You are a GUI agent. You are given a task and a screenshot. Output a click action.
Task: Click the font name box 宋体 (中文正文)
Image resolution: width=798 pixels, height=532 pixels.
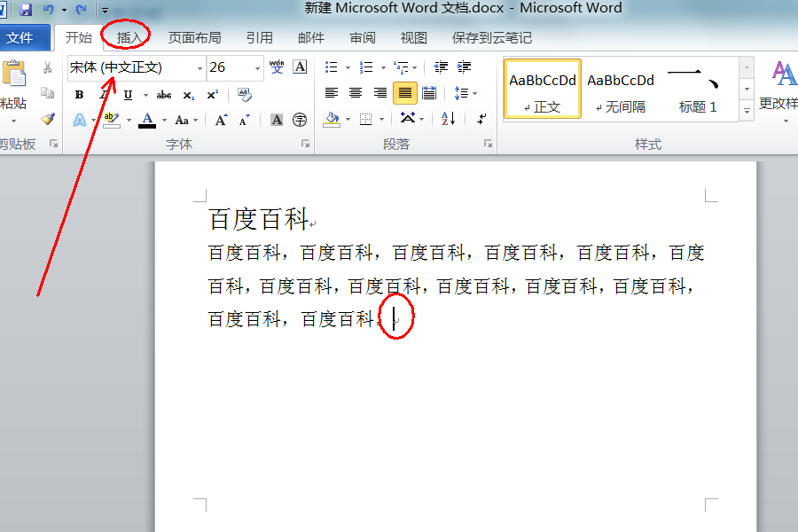pos(131,67)
